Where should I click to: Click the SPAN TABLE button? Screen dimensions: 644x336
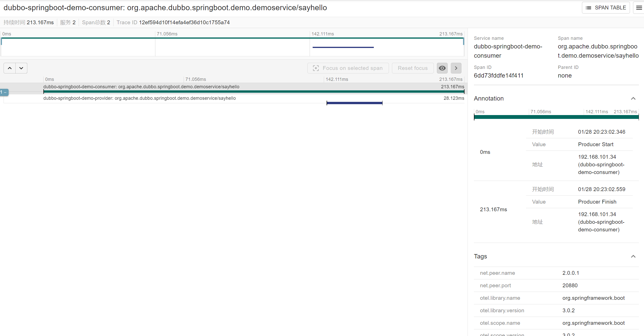606,8
